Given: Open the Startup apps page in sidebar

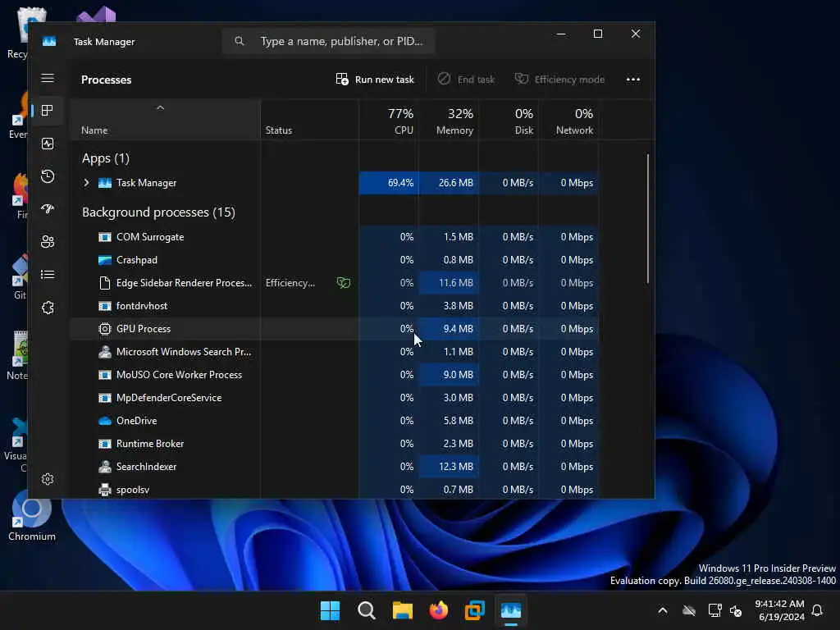Looking at the screenshot, I should (47, 209).
